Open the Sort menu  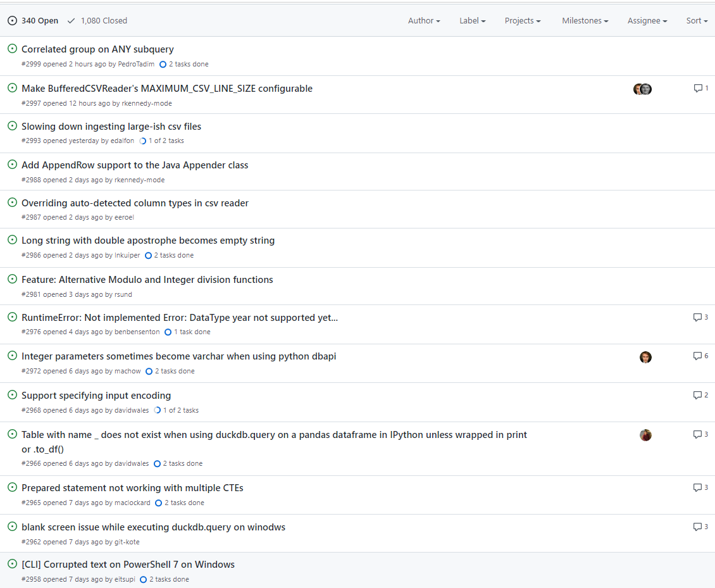[697, 20]
